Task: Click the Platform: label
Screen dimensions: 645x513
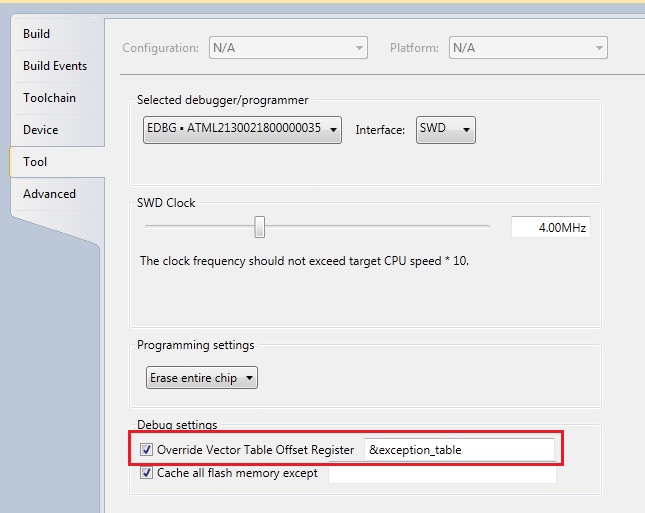Action: pyautogui.click(x=414, y=48)
